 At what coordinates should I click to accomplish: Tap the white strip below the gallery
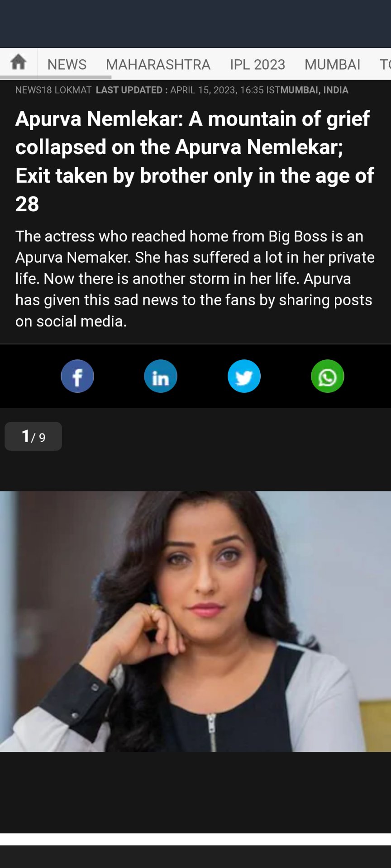pyautogui.click(x=195, y=839)
